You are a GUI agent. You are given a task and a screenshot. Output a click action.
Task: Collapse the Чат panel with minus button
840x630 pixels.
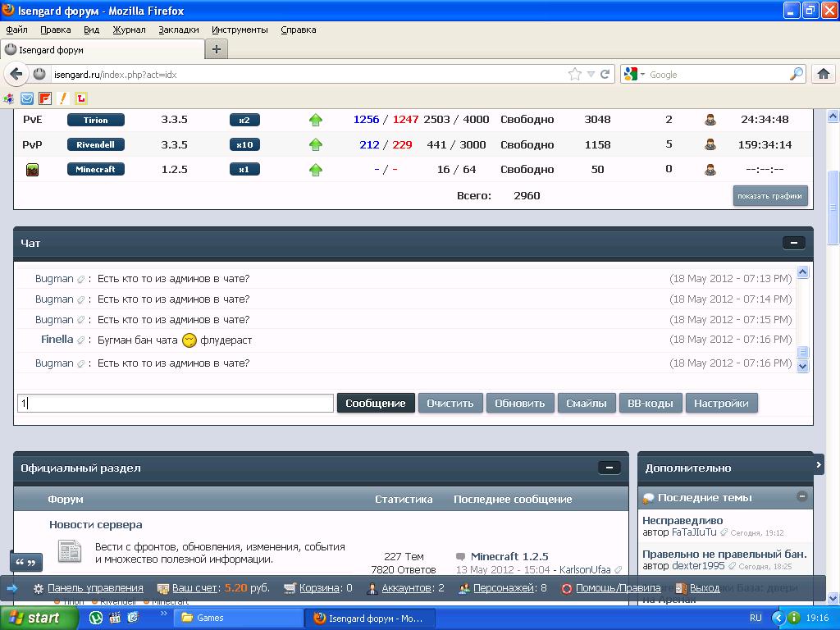coord(794,243)
